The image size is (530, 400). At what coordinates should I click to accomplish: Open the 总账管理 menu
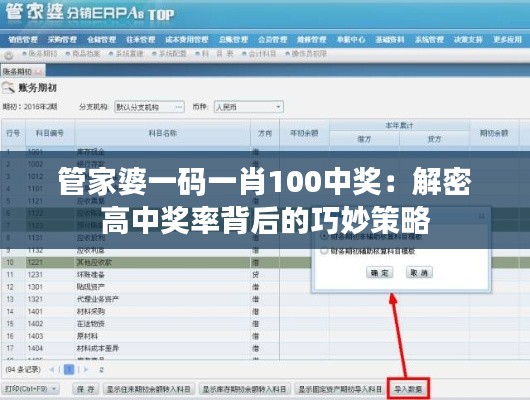pos(233,40)
